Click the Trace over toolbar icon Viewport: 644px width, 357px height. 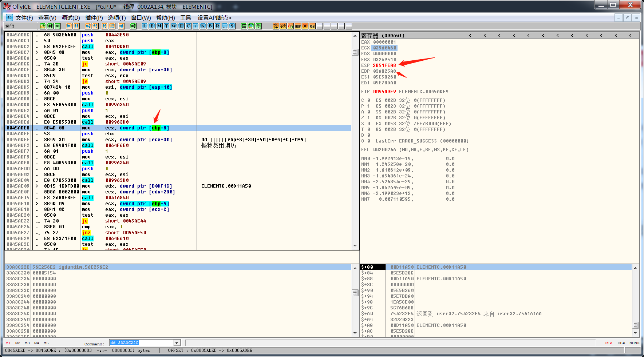click(112, 26)
